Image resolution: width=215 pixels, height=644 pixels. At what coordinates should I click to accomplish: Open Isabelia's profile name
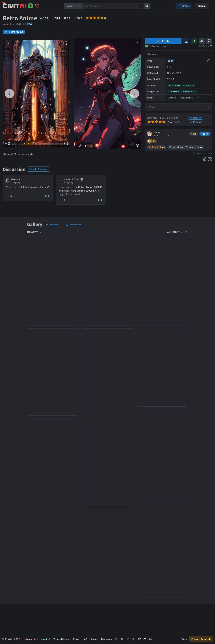(x=158, y=133)
